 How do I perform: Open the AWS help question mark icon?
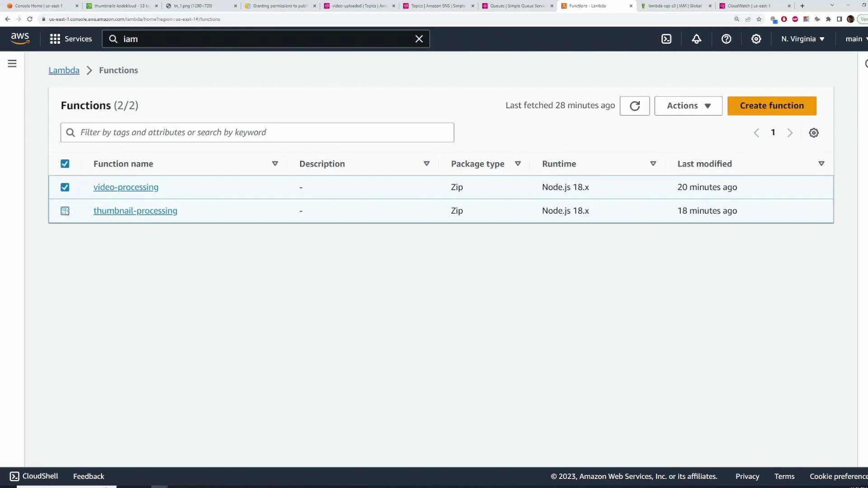click(726, 39)
